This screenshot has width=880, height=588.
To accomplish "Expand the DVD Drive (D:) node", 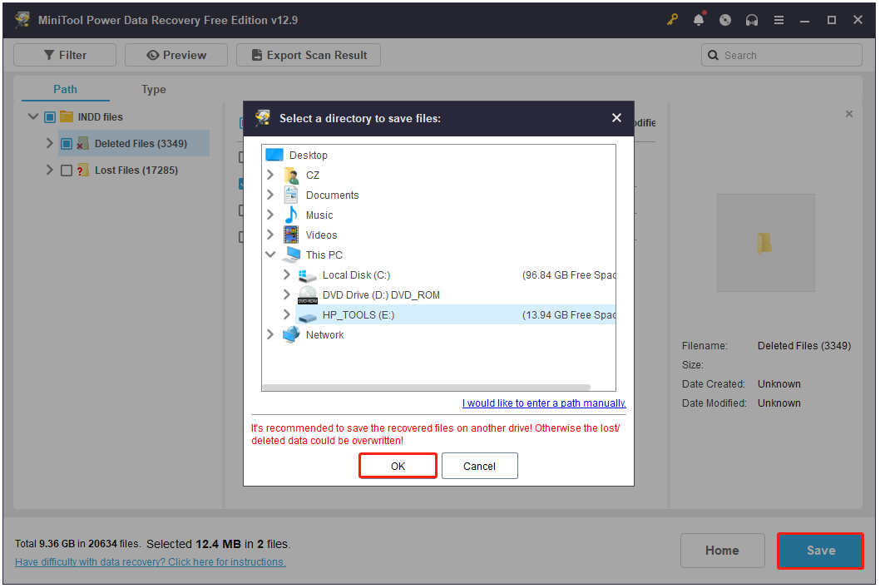I will [287, 294].
